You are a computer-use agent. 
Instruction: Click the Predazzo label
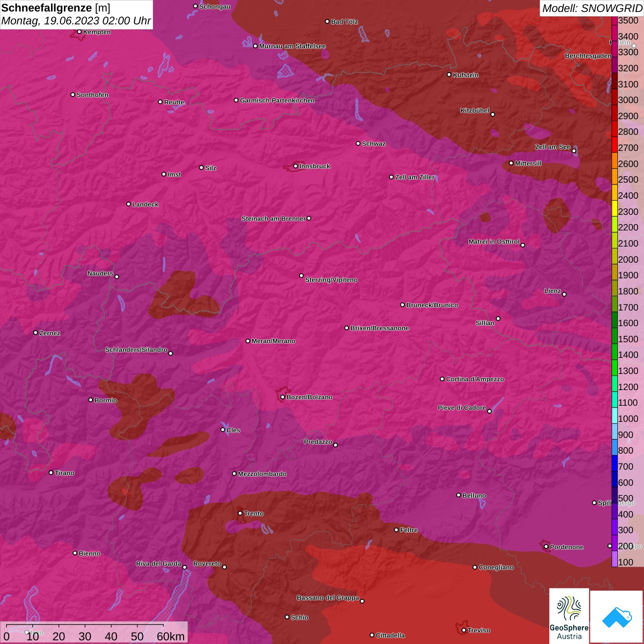(x=318, y=442)
